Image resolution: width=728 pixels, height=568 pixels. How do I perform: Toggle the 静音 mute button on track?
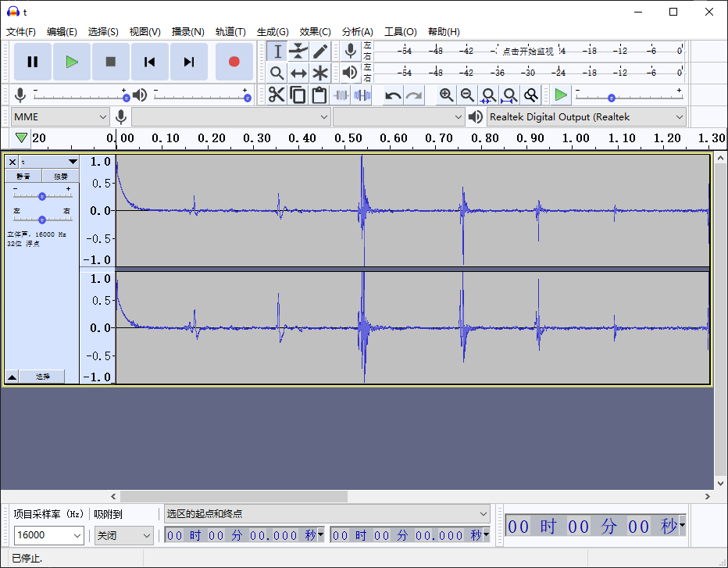pyautogui.click(x=23, y=177)
